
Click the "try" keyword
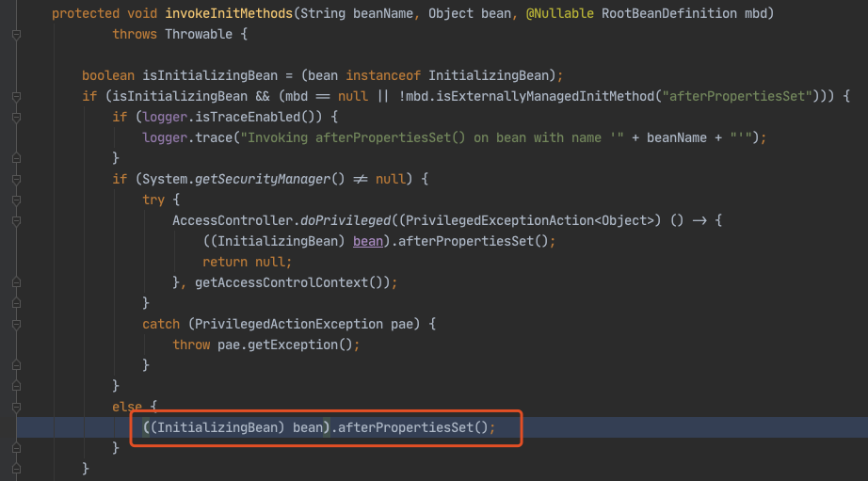[x=153, y=200]
